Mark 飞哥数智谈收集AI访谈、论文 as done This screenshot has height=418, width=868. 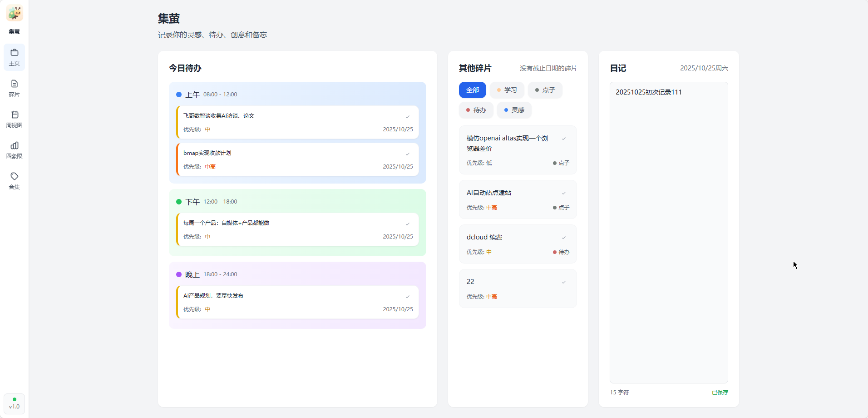click(x=408, y=116)
